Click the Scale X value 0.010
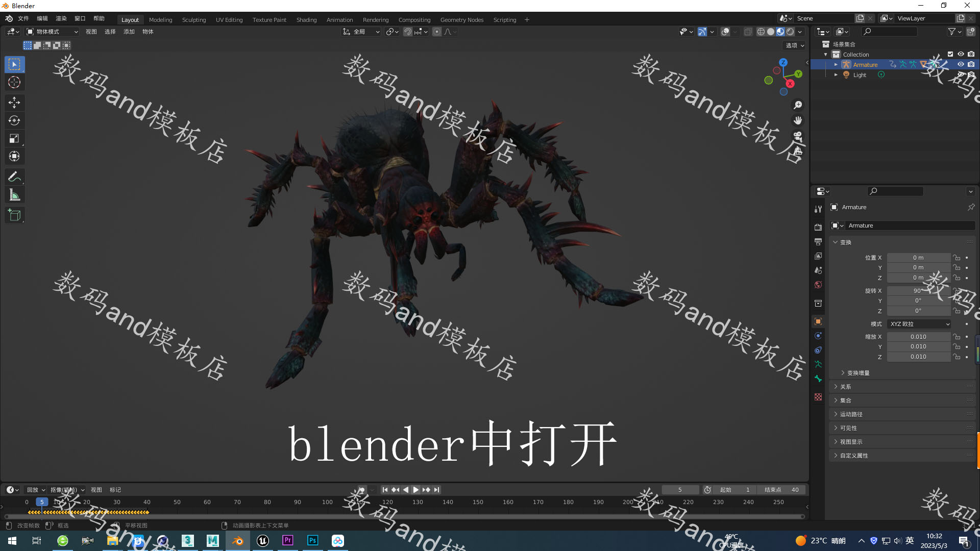980x551 pixels. point(918,337)
